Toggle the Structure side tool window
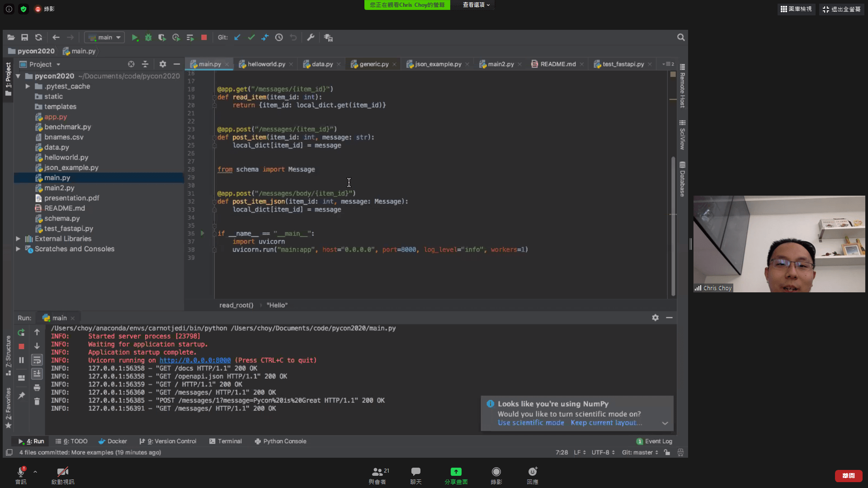This screenshot has width=868, height=488. (8, 356)
